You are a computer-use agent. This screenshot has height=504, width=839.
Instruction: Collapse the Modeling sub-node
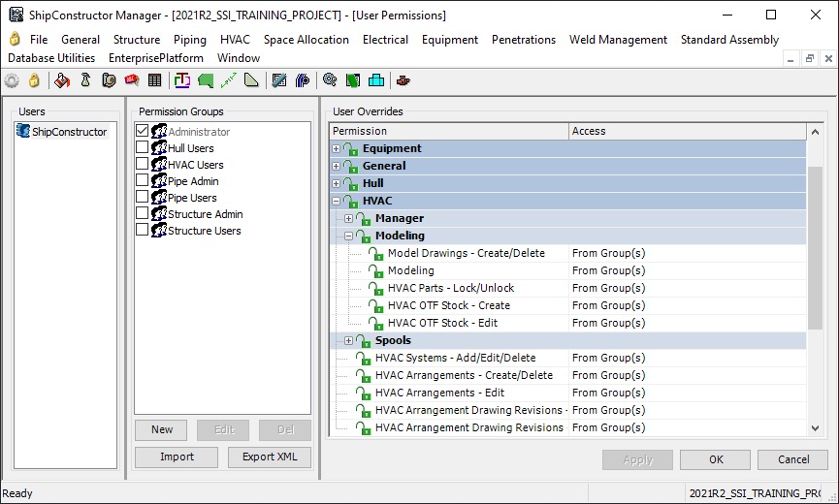(x=348, y=236)
